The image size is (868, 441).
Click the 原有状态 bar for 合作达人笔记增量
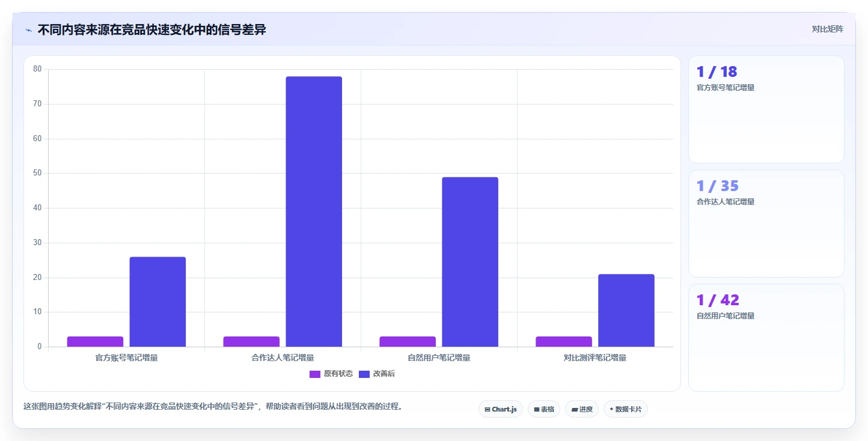tap(251, 342)
